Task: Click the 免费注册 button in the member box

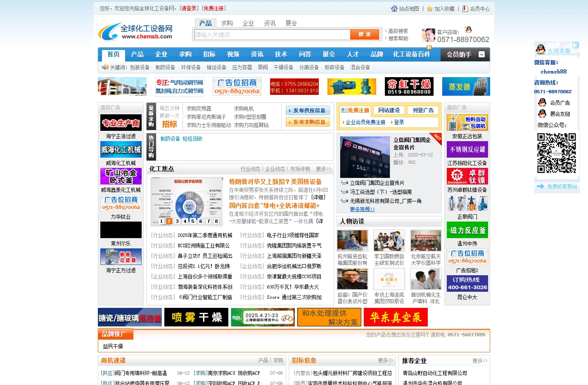Action: click(355, 111)
